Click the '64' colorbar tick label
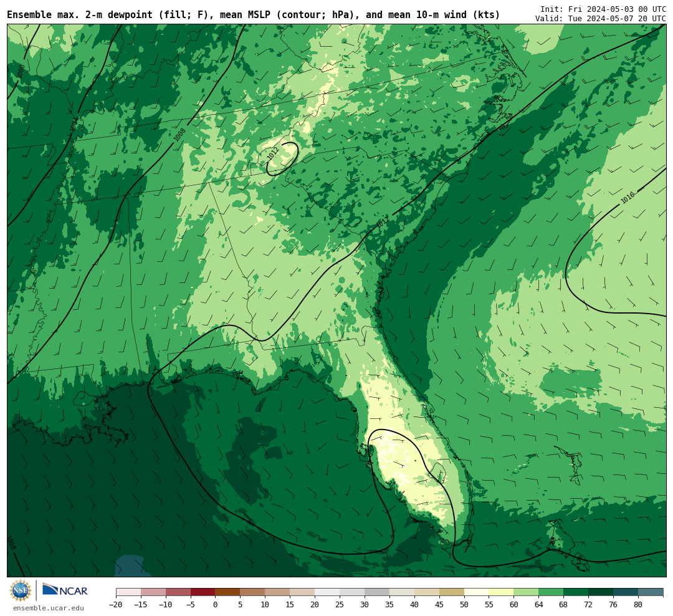The height and width of the screenshot is (616, 673). pyautogui.click(x=539, y=605)
